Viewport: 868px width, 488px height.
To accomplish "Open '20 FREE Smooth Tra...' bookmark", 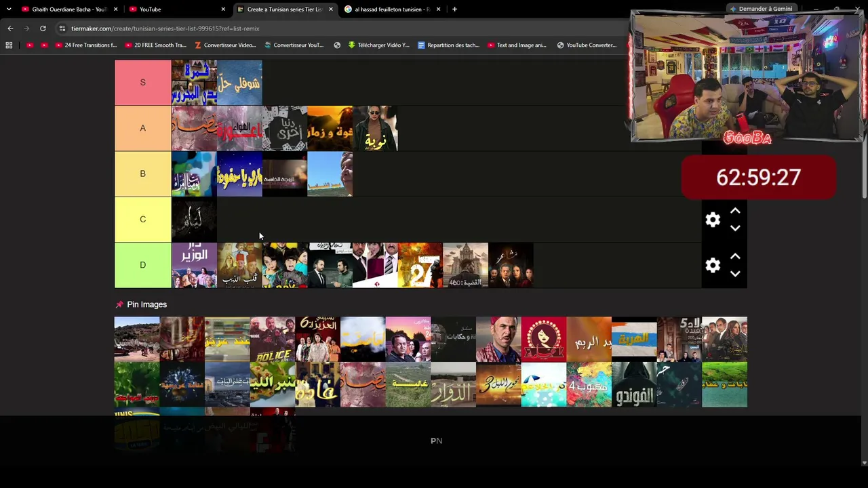I will tap(155, 45).
